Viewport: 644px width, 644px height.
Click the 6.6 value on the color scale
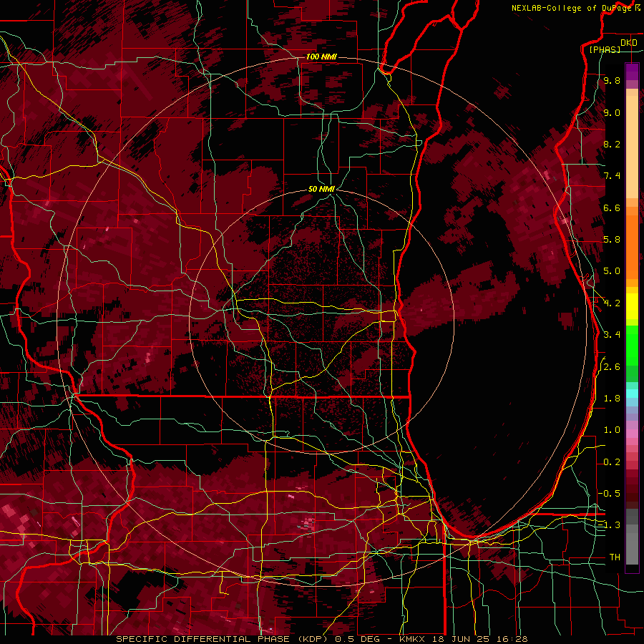pos(612,208)
